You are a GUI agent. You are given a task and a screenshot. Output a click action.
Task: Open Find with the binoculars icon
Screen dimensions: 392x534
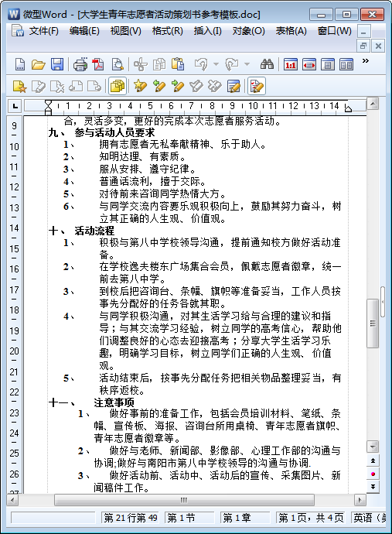click(267, 64)
